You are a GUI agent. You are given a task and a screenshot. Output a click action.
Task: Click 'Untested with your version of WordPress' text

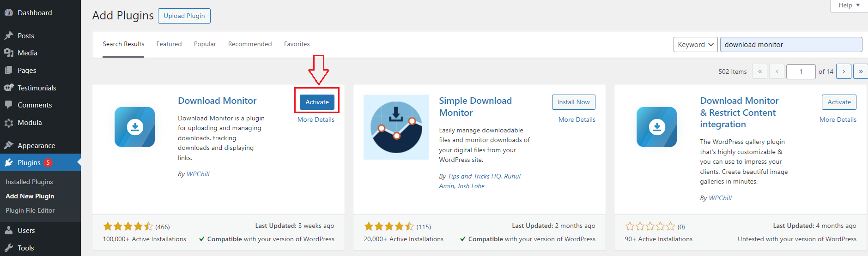click(x=797, y=239)
